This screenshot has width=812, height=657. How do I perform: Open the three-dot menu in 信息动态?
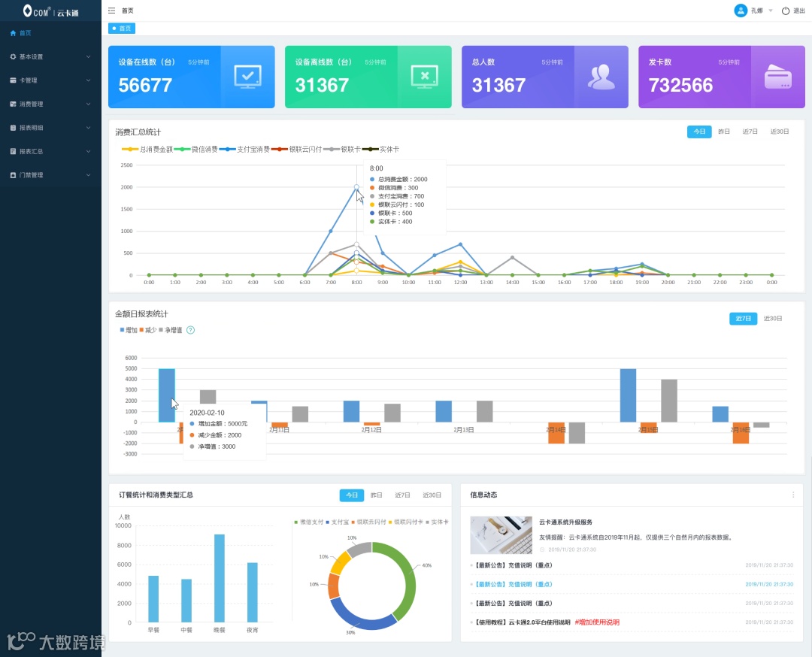click(793, 495)
